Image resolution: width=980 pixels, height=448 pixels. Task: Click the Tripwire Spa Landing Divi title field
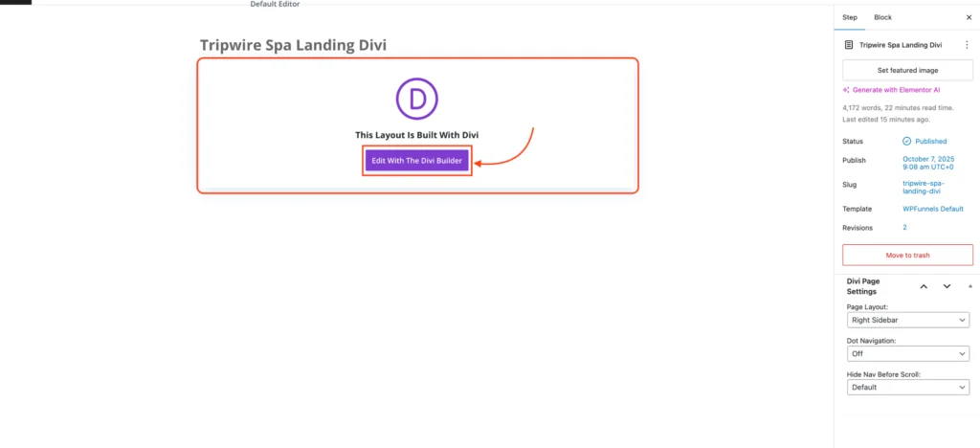click(x=293, y=45)
